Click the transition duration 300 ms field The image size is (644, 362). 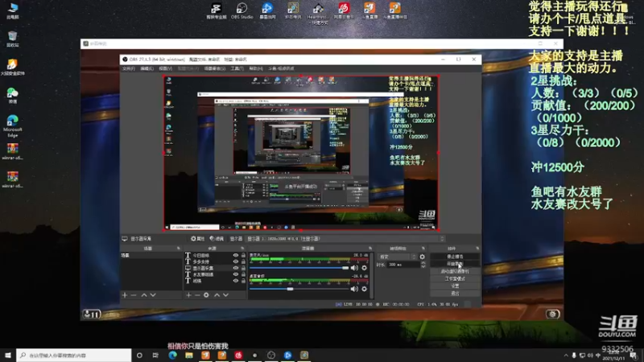coord(403,265)
